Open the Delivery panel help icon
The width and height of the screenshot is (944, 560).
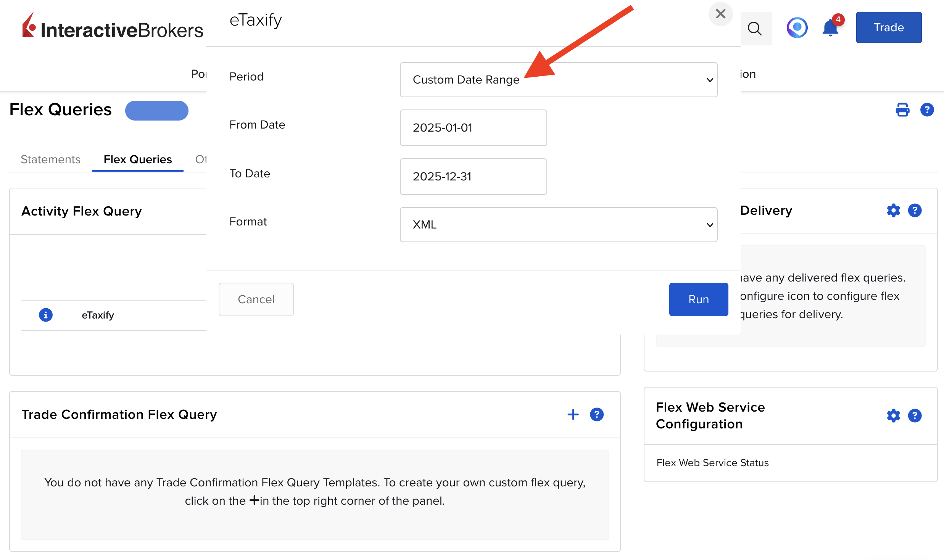coord(915,211)
